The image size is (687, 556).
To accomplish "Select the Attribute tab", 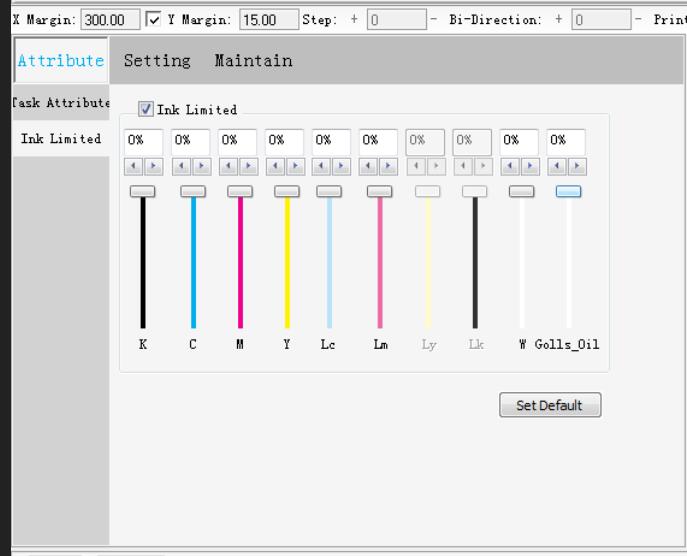I will tap(60, 61).
